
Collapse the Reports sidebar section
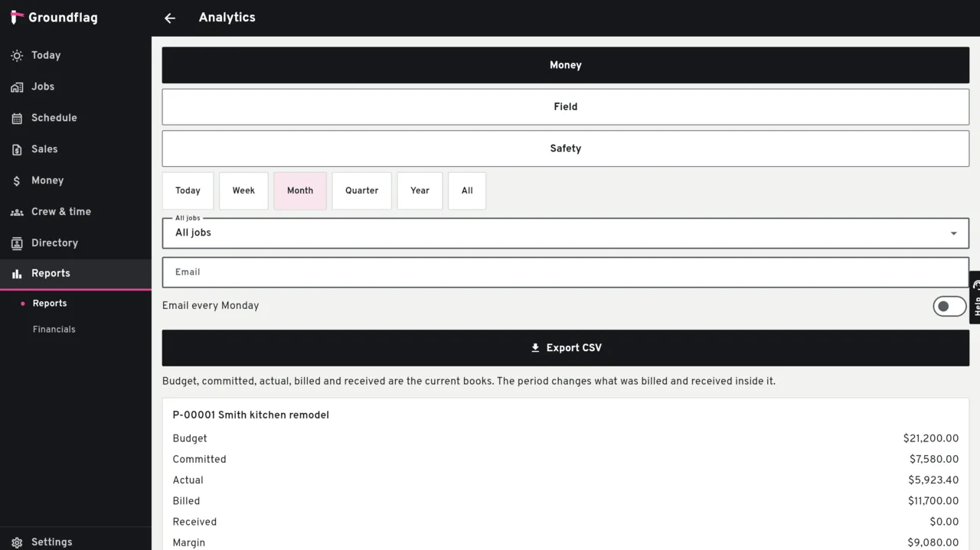click(x=76, y=274)
